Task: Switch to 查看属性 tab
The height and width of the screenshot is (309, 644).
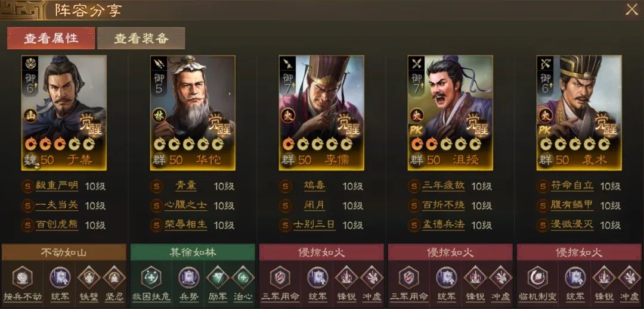Action: tap(51, 39)
